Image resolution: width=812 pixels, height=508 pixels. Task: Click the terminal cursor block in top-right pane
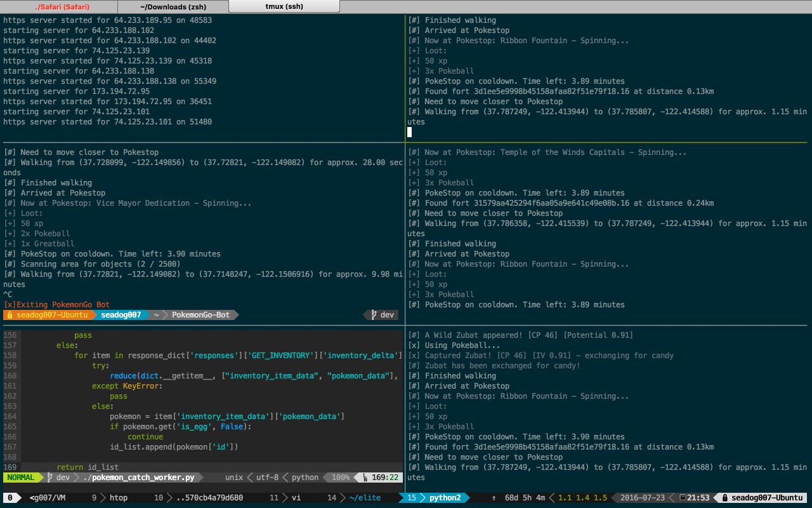[x=409, y=132]
